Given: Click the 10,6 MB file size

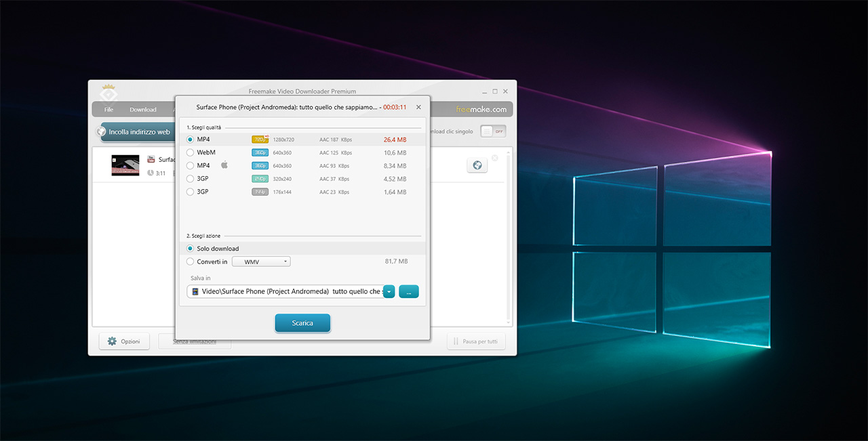Looking at the screenshot, I should point(395,152).
